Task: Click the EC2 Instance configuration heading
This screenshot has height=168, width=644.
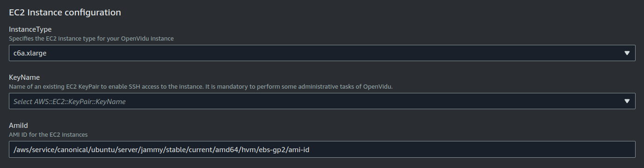Action: pos(65,13)
